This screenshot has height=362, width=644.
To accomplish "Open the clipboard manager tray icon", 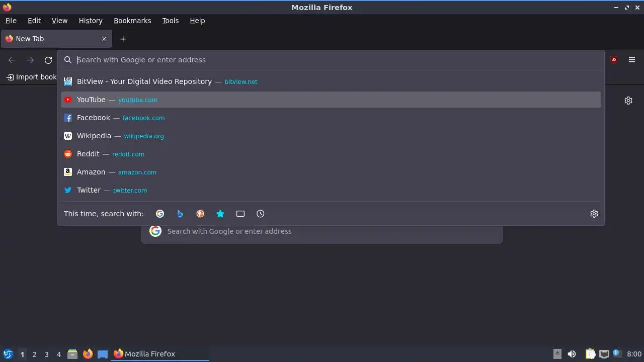I will click(590, 354).
